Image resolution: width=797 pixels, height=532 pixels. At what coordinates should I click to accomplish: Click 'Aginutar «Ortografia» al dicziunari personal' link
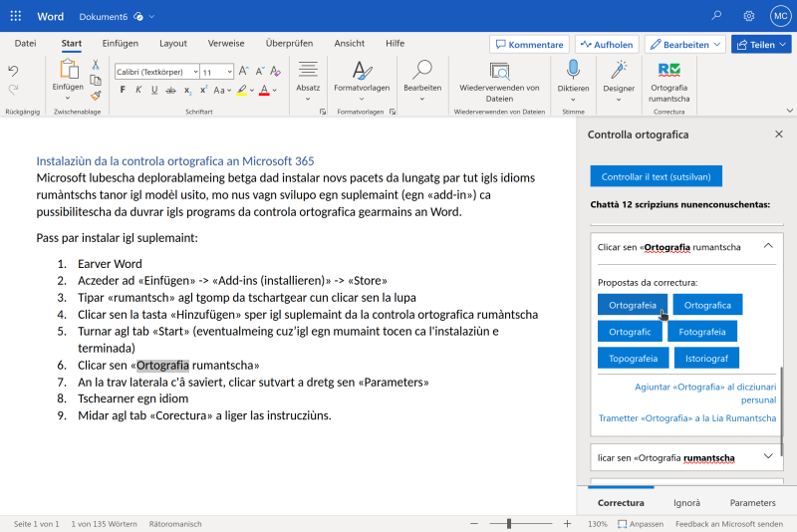point(704,393)
